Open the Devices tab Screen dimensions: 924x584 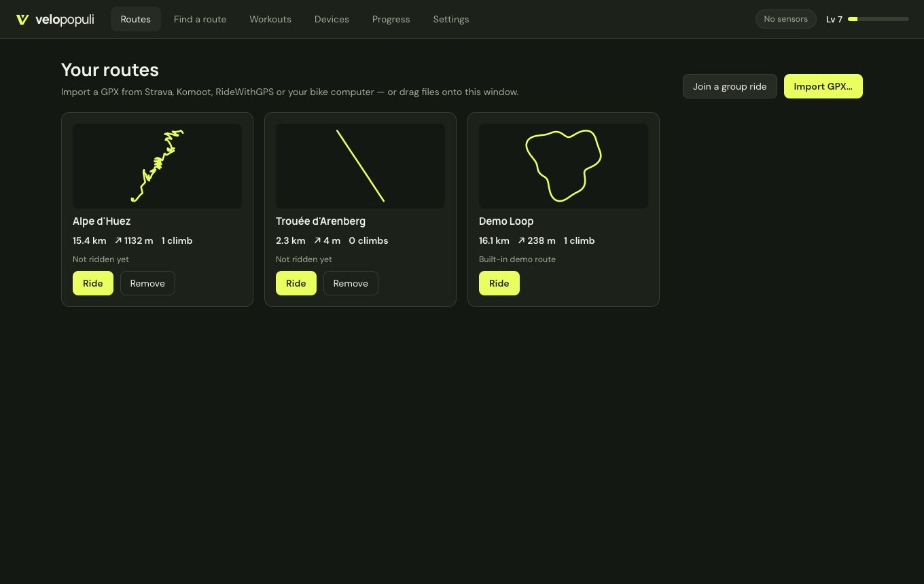coord(332,19)
